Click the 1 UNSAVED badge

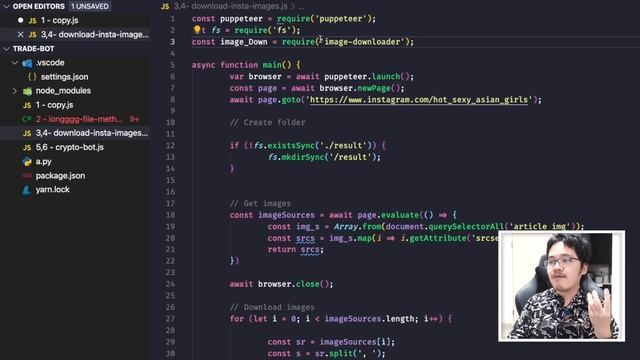pos(90,6)
